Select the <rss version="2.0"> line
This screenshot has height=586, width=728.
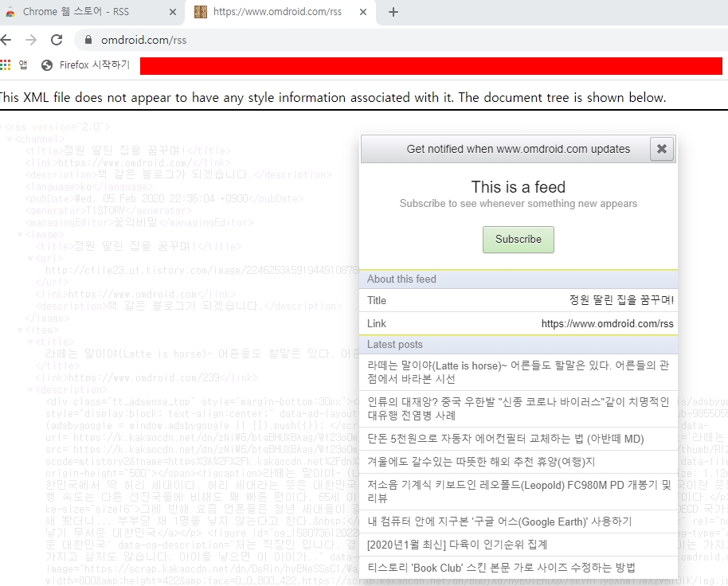click(57, 127)
